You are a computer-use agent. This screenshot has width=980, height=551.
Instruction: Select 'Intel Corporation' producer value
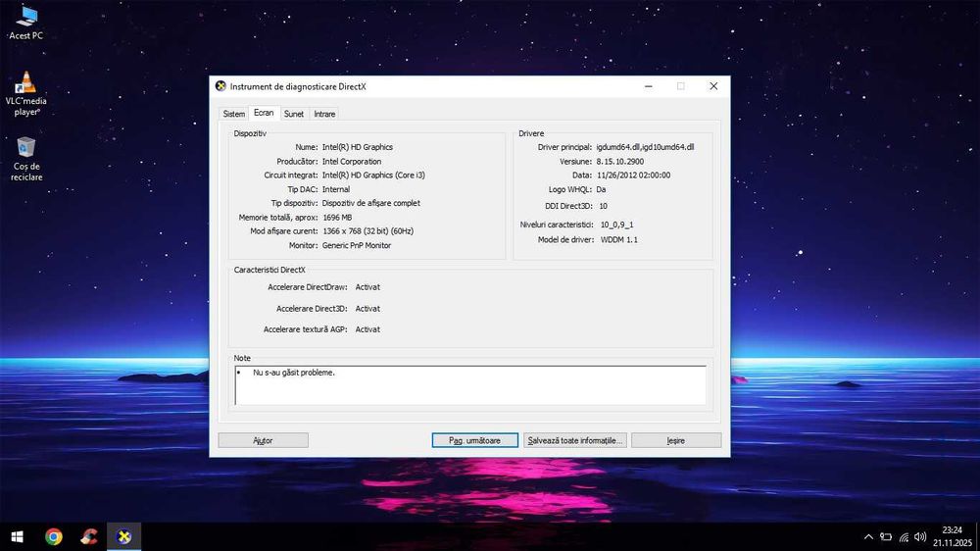(x=352, y=162)
